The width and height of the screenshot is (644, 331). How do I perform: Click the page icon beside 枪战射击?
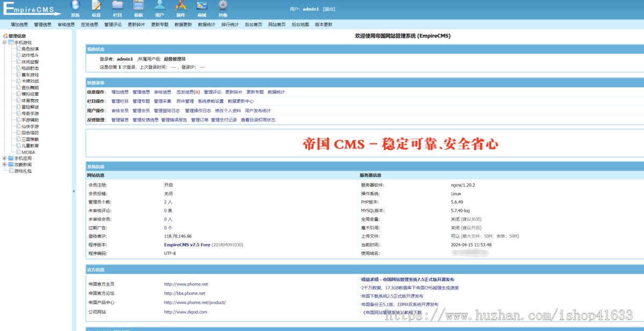18,68
